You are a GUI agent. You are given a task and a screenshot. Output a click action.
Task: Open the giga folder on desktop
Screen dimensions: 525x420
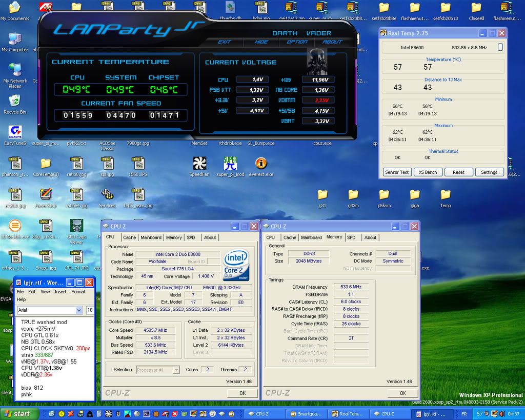[x=415, y=195]
